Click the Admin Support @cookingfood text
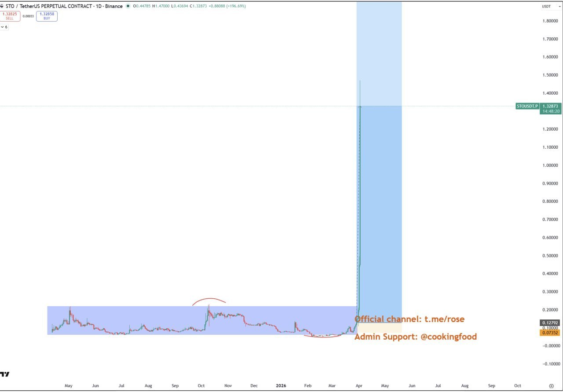 point(415,337)
